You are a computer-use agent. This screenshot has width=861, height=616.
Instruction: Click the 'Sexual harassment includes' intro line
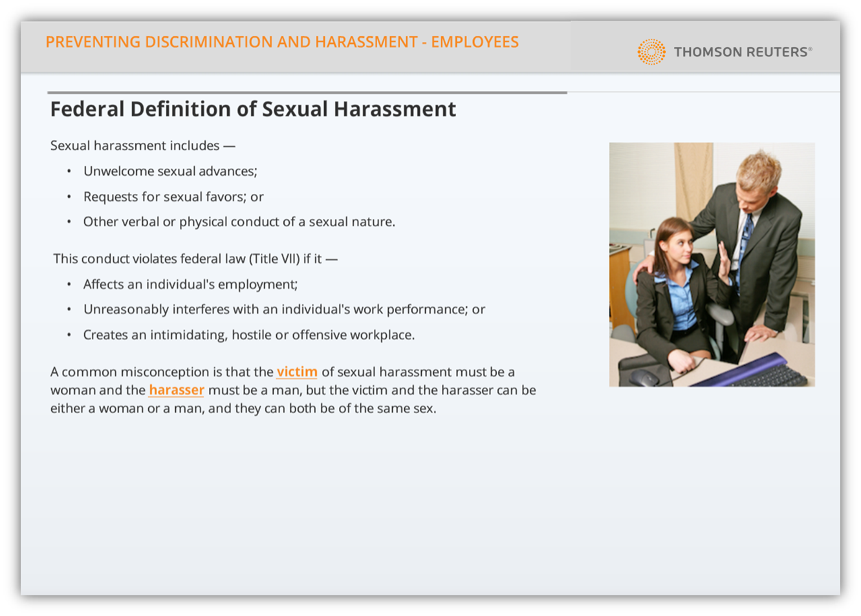pyautogui.click(x=142, y=146)
